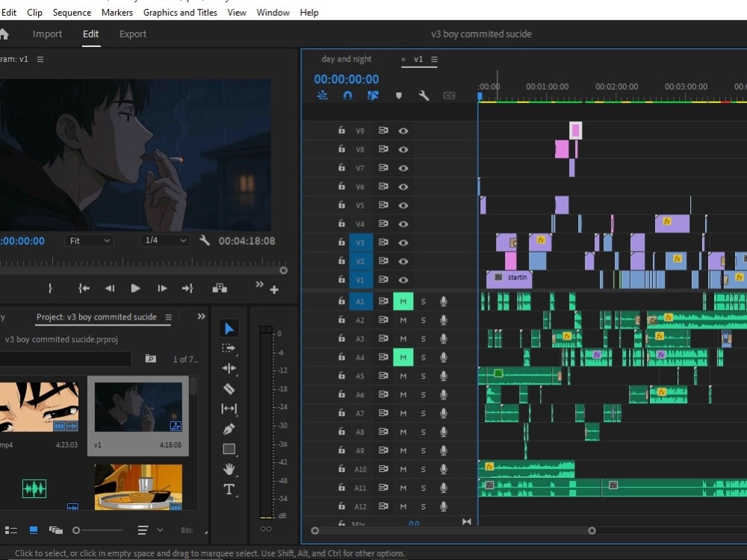Select the Selection tool arrow
Viewport: 747px width, 560px height.
coord(229,329)
